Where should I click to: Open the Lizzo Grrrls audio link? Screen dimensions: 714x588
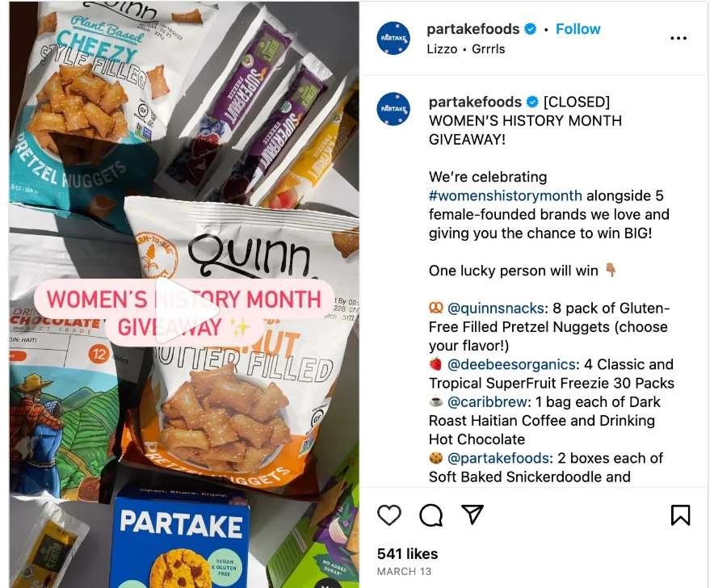pyautogui.click(x=466, y=48)
